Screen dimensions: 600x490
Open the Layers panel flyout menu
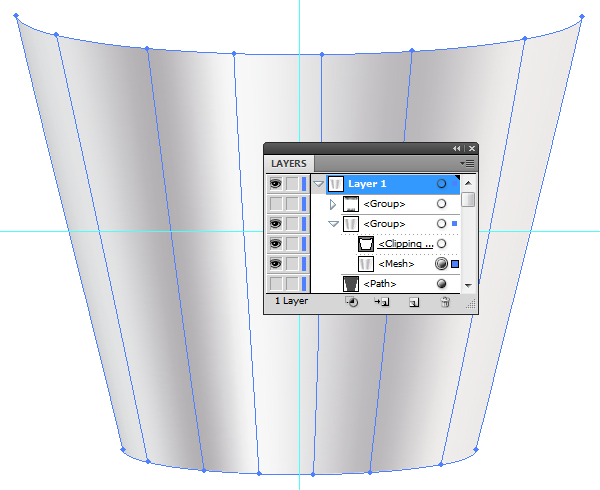coord(467,164)
